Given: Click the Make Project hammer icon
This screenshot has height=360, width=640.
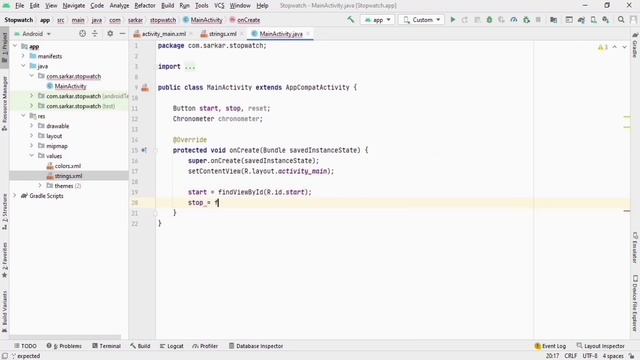Looking at the screenshot, I should click(350, 19).
